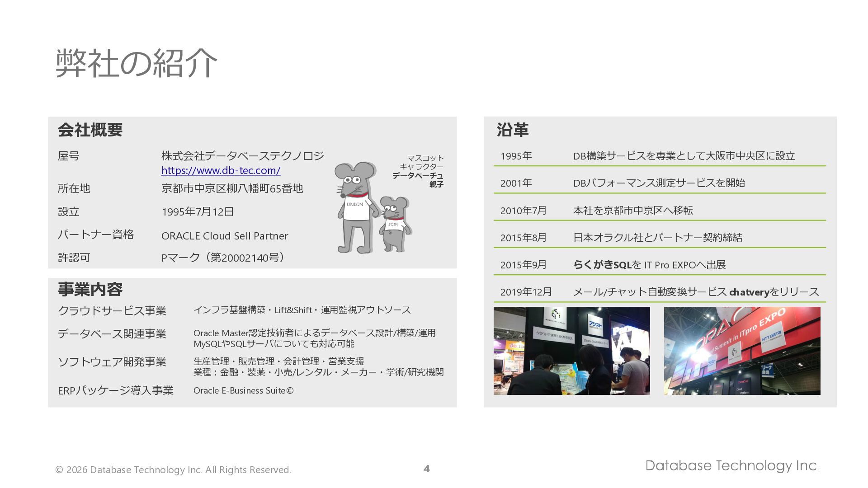Click the slide title 弊社の紹介

coord(136,63)
